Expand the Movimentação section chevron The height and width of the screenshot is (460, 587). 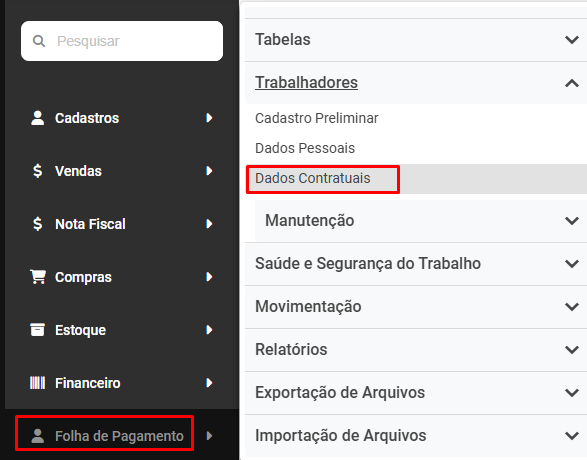click(572, 307)
